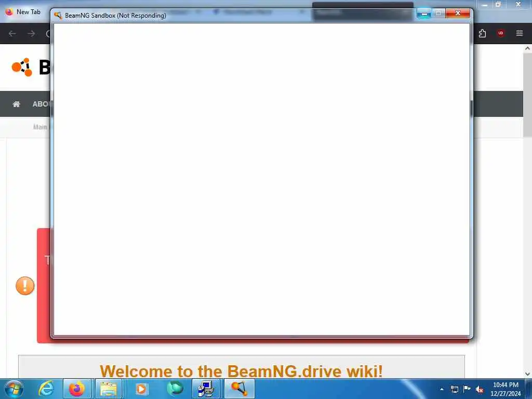Open Firefox from the taskbar
The width and height of the screenshot is (532, 399).
coord(77,389)
